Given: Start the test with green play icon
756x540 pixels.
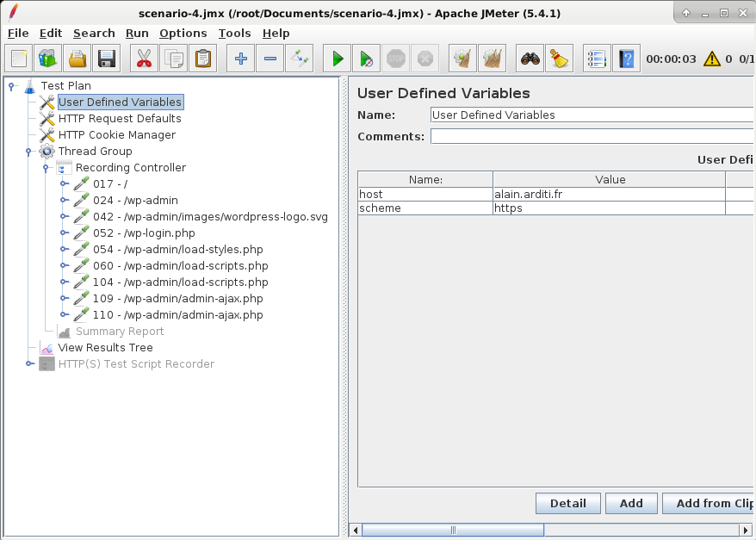Looking at the screenshot, I should pyautogui.click(x=338, y=59).
